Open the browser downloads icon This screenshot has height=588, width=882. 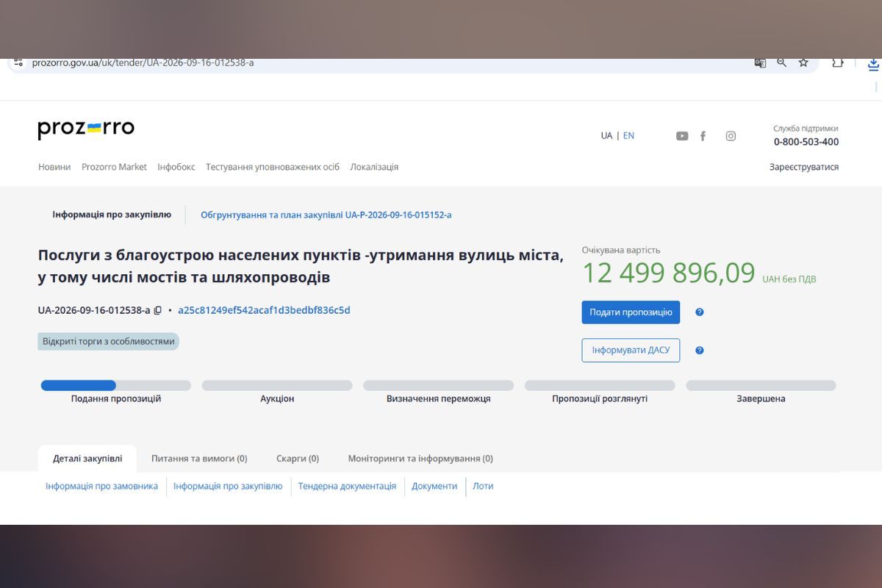[873, 65]
